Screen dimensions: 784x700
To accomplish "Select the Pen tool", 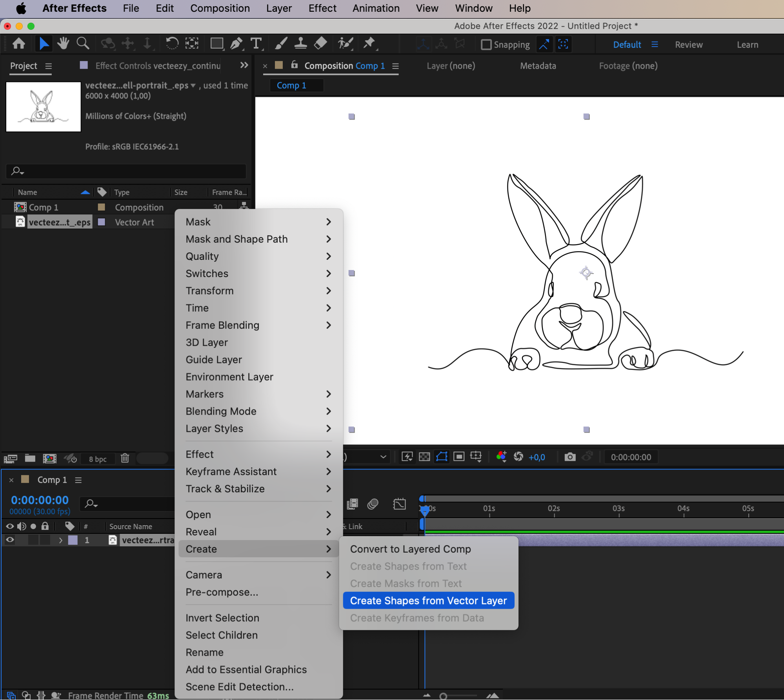I will (236, 44).
